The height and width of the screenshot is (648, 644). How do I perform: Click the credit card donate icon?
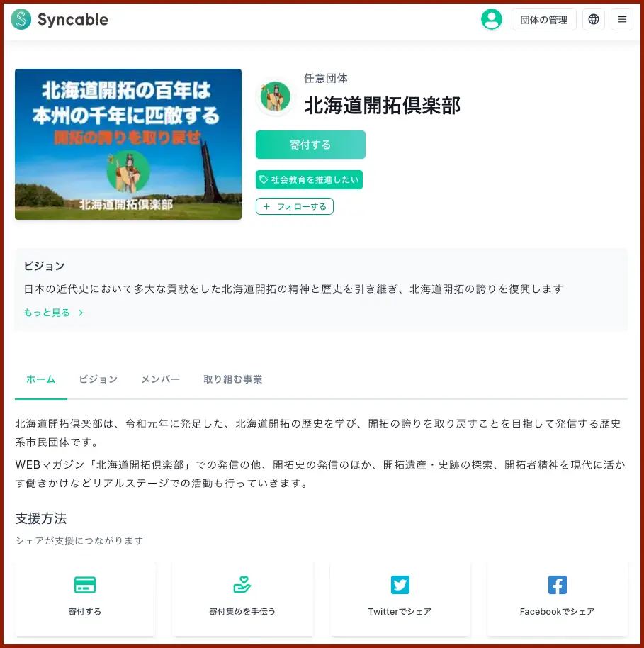(x=85, y=585)
